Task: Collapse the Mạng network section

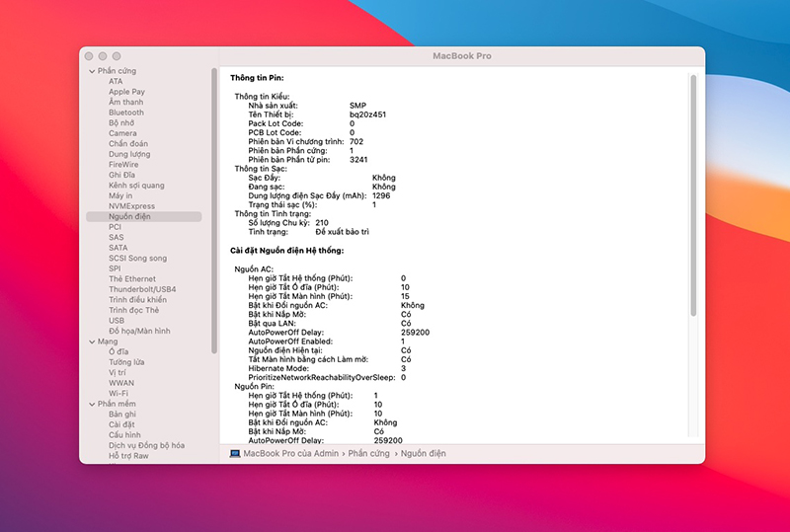Action: (x=92, y=342)
